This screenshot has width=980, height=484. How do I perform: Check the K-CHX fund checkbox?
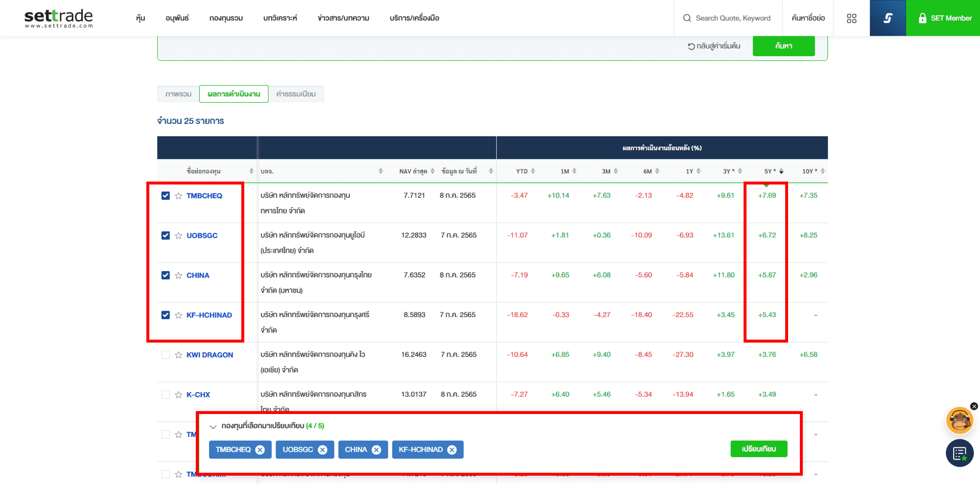click(x=165, y=395)
